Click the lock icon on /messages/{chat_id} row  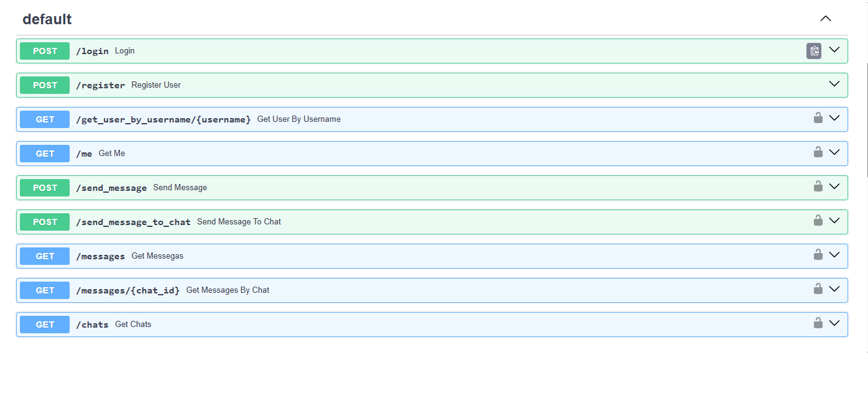(818, 288)
